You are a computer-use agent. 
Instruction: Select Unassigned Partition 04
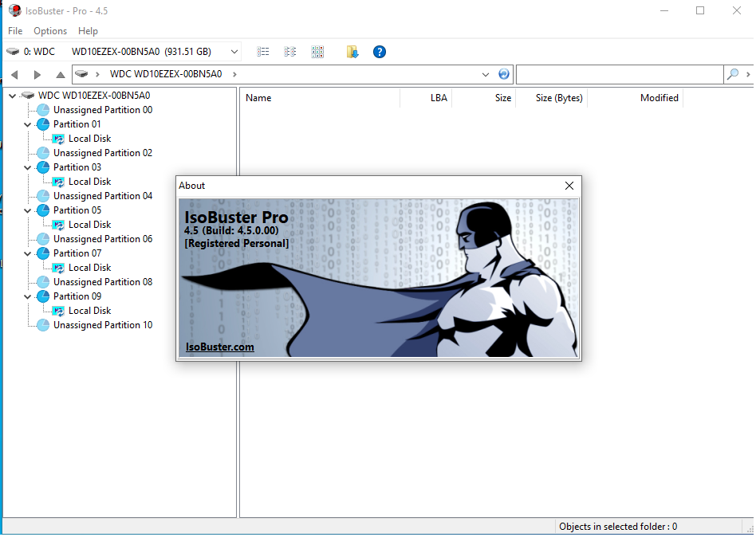coord(103,196)
